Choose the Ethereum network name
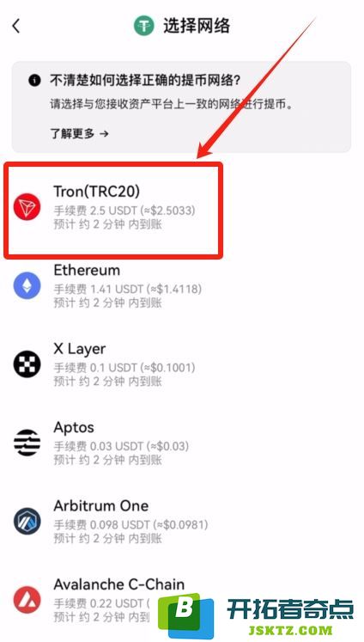 (87, 270)
